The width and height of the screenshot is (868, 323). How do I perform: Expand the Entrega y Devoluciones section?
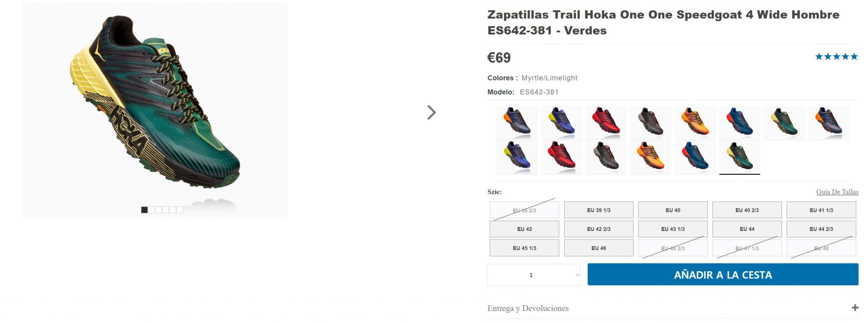pyautogui.click(x=529, y=309)
